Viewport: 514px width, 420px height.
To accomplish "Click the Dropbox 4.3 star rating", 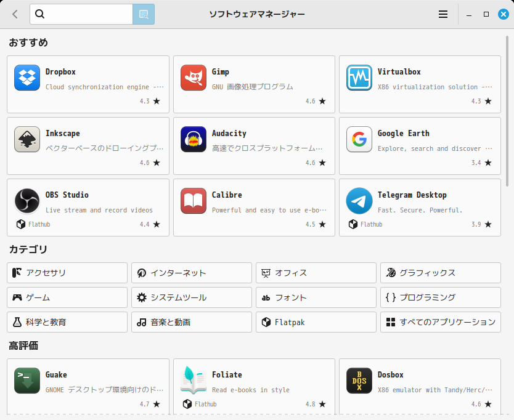I will [150, 101].
